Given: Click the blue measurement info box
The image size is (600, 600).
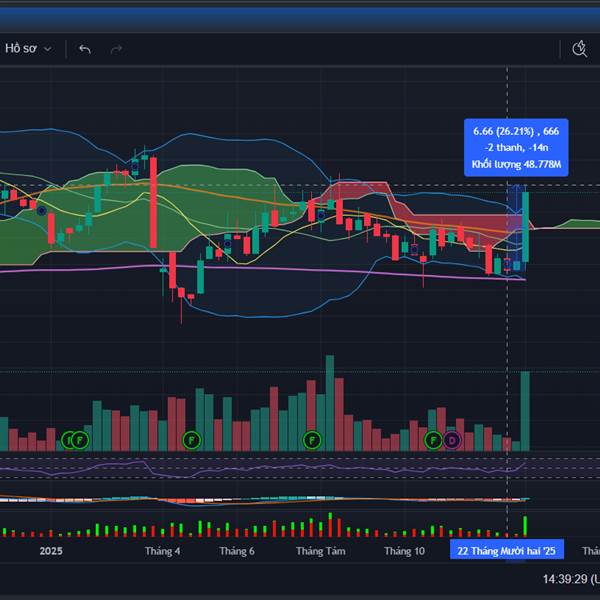Looking at the screenshot, I should [516, 148].
